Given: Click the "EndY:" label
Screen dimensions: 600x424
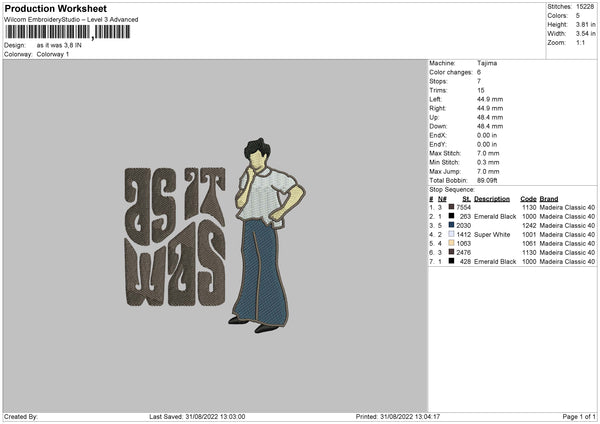Looking at the screenshot, I should (x=438, y=144).
